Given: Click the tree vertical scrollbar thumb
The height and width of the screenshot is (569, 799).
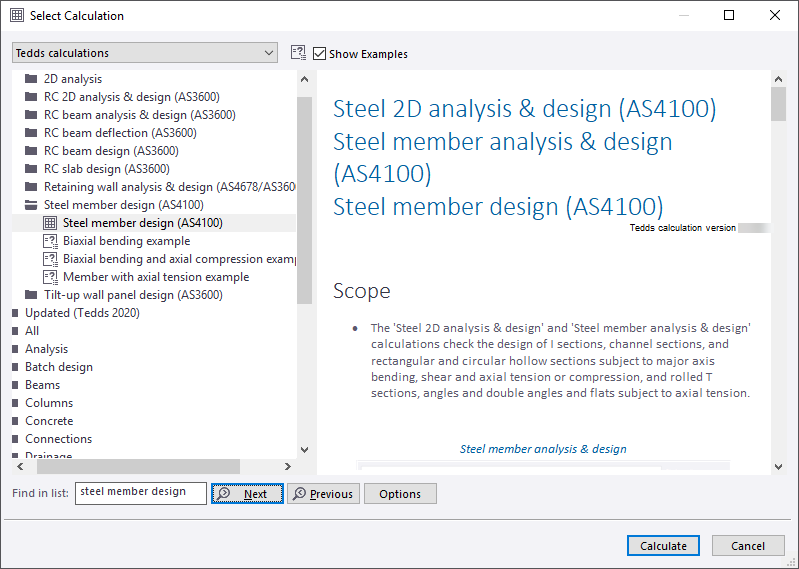Looking at the screenshot, I should click(x=304, y=200).
